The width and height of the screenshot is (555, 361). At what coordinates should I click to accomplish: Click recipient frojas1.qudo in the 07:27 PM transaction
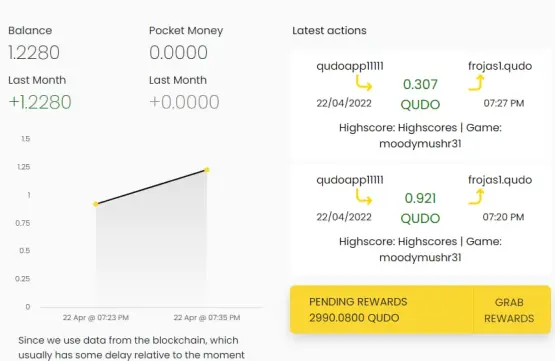[x=500, y=66]
